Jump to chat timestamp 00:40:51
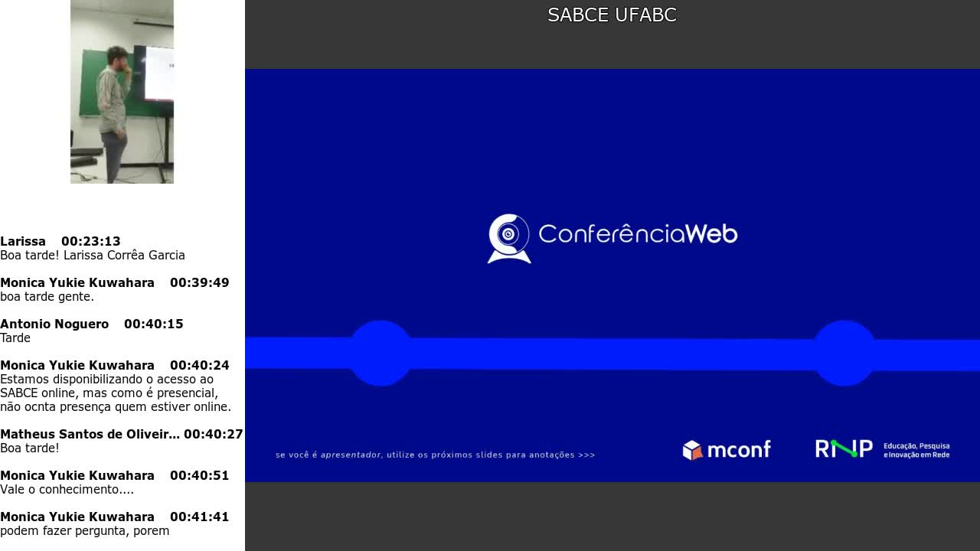Viewport: 980px width, 551px height. pyautogui.click(x=200, y=476)
